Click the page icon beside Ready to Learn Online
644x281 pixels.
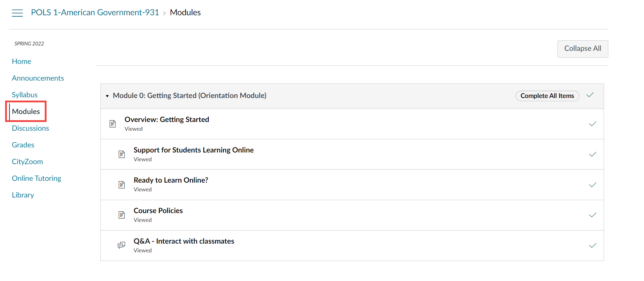click(x=122, y=185)
